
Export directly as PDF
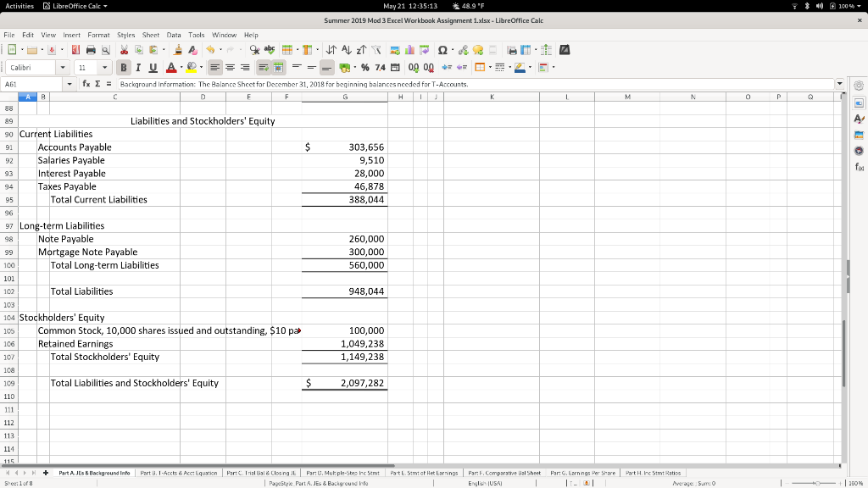click(75, 50)
